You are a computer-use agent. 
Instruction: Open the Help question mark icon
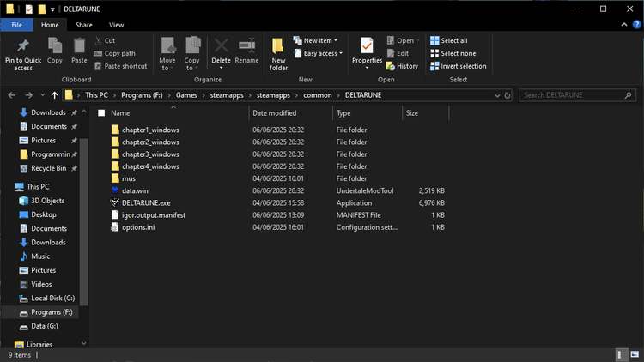tap(636, 25)
